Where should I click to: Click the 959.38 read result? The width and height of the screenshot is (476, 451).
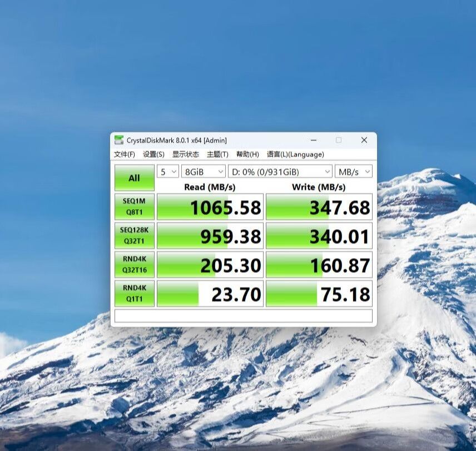click(x=210, y=236)
